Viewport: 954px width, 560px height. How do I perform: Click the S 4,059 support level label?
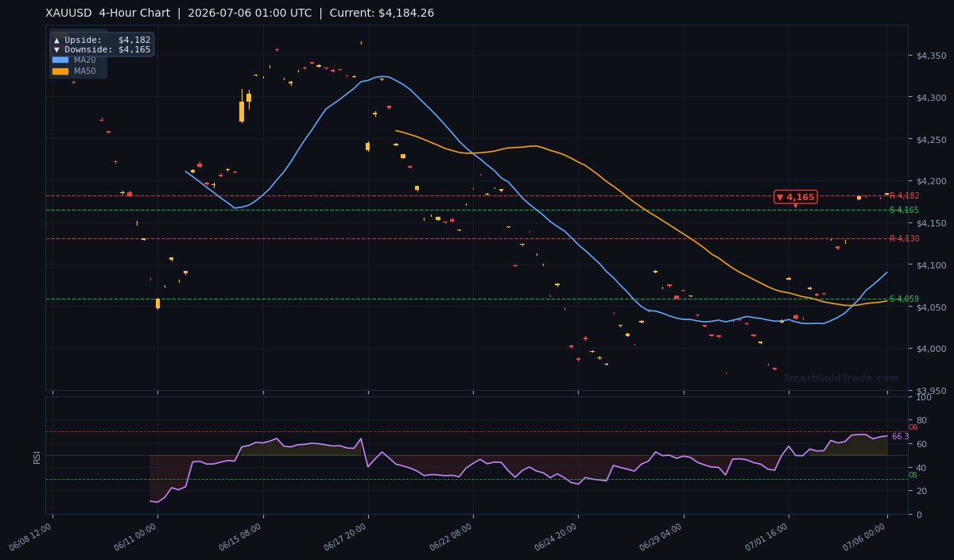[x=904, y=299]
